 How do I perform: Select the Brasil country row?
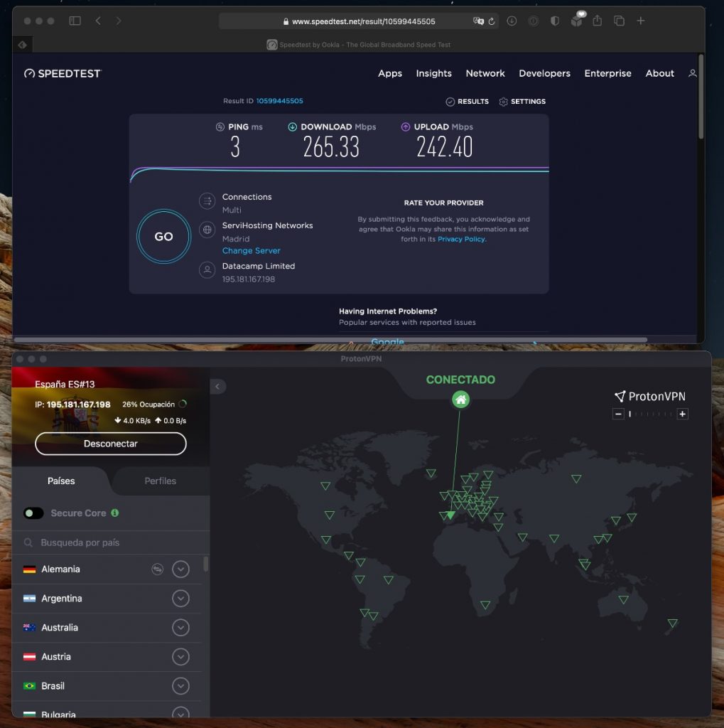(107, 686)
